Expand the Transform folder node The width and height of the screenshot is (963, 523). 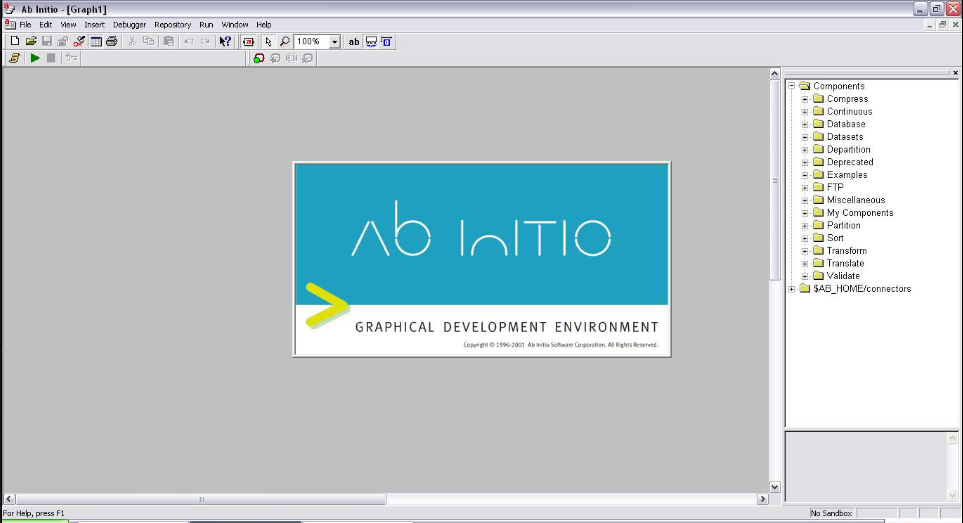pos(805,251)
